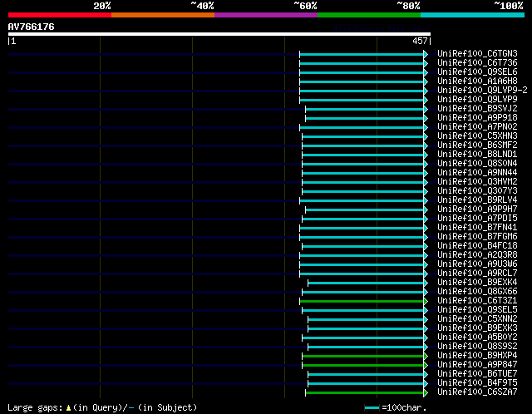This screenshot has height=414, width=532.
Task: Click the green ~80% legend segment
Action: 369,15
